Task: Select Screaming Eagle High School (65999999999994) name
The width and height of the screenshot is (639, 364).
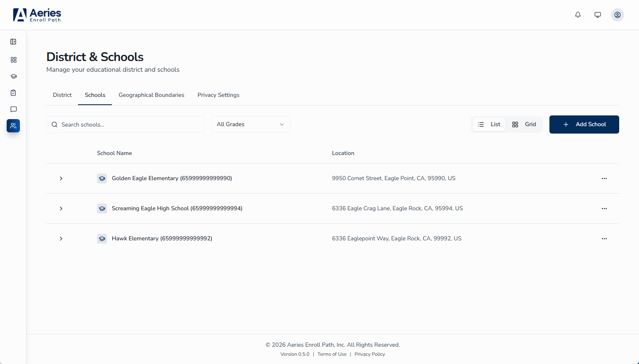Action: [x=177, y=209]
